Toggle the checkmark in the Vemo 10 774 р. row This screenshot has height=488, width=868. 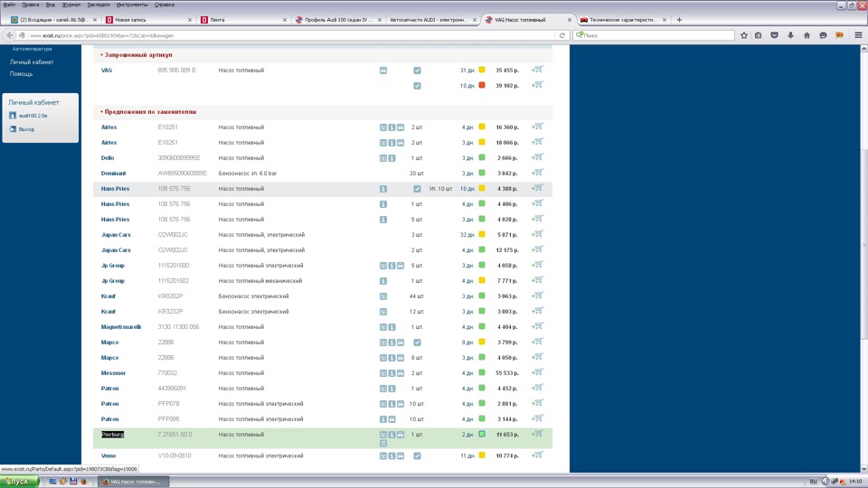(x=417, y=455)
